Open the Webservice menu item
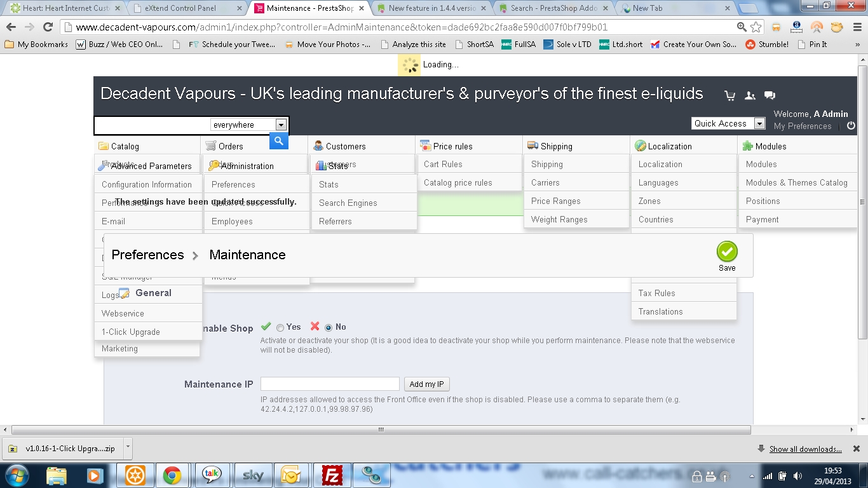 (123, 313)
